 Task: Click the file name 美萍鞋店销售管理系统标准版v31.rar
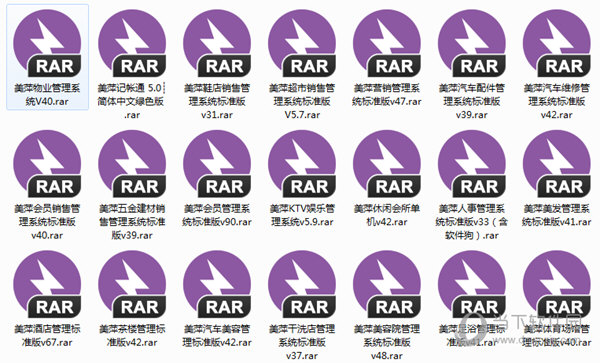[217, 101]
